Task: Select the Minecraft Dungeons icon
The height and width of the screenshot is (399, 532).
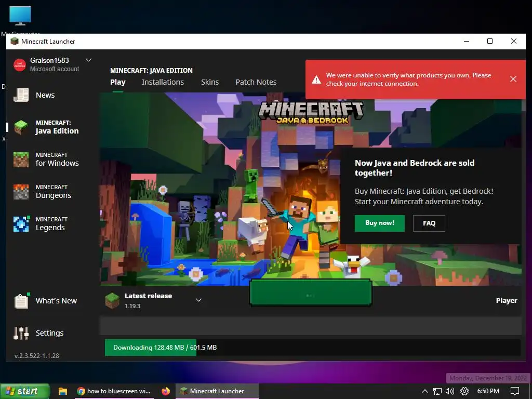Action: click(21, 192)
